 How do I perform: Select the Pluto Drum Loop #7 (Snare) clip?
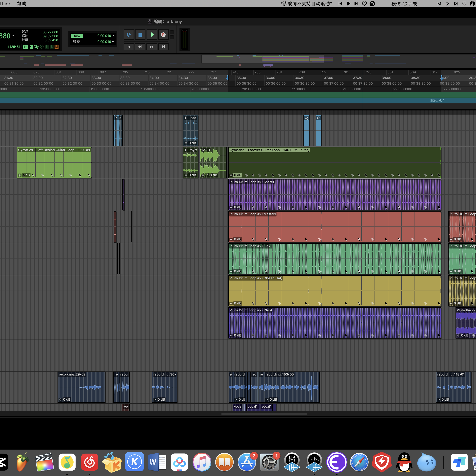click(x=335, y=195)
